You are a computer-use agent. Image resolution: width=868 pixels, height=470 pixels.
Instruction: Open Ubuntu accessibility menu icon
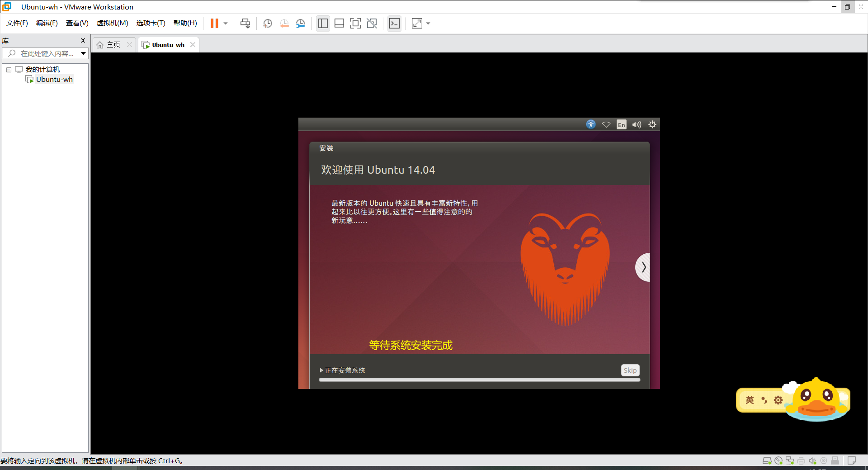coord(591,124)
